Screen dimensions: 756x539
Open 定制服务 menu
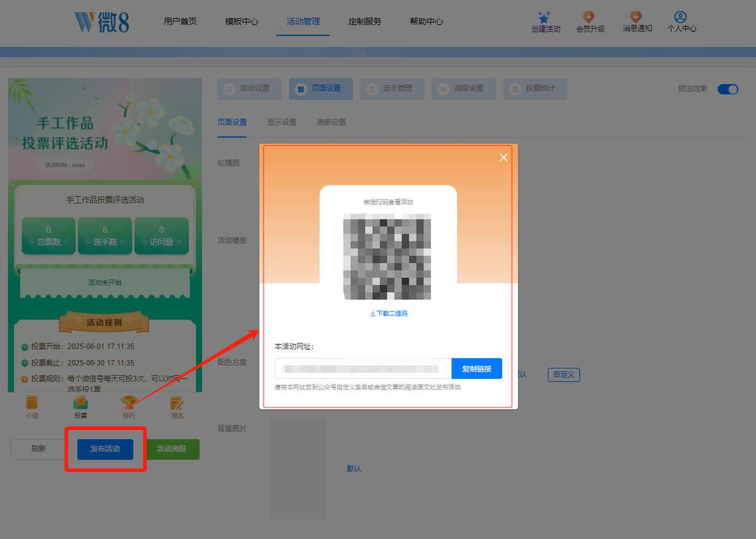tap(365, 21)
